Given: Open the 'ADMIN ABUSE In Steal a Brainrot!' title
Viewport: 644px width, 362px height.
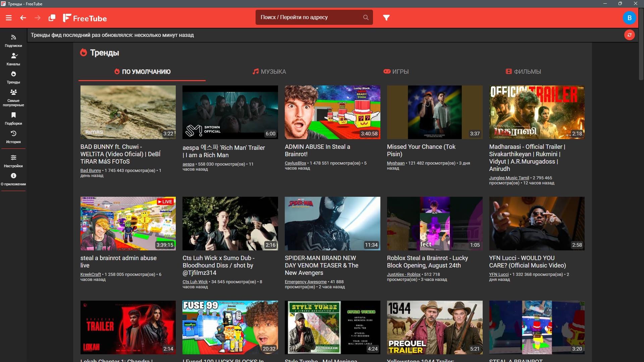Looking at the screenshot, I should pyautogui.click(x=317, y=150).
